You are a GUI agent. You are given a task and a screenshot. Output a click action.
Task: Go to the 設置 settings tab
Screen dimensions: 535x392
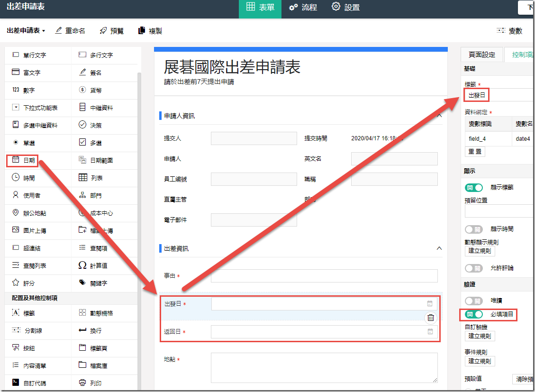coord(345,7)
